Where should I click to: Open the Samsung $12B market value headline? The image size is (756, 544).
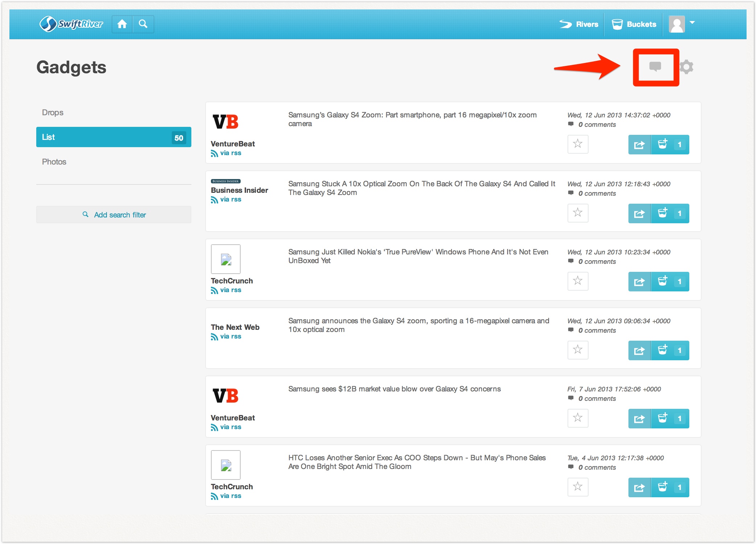click(x=394, y=389)
